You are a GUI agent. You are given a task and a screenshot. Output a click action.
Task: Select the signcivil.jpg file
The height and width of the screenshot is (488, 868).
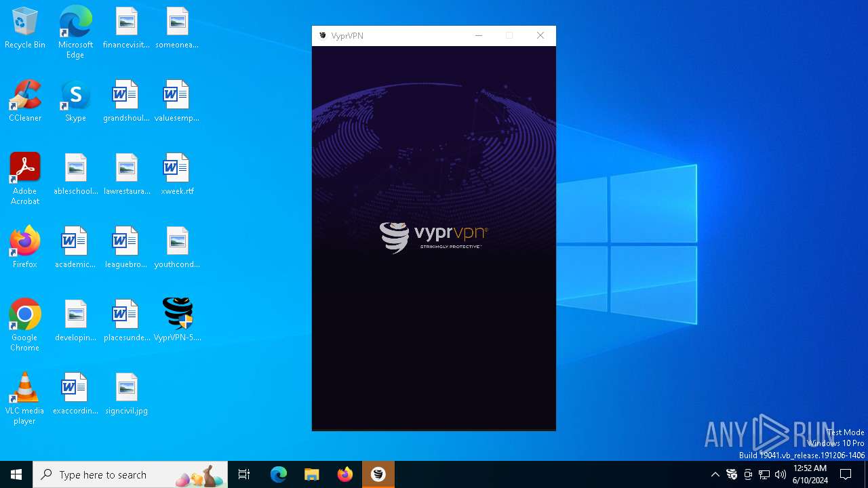click(126, 394)
